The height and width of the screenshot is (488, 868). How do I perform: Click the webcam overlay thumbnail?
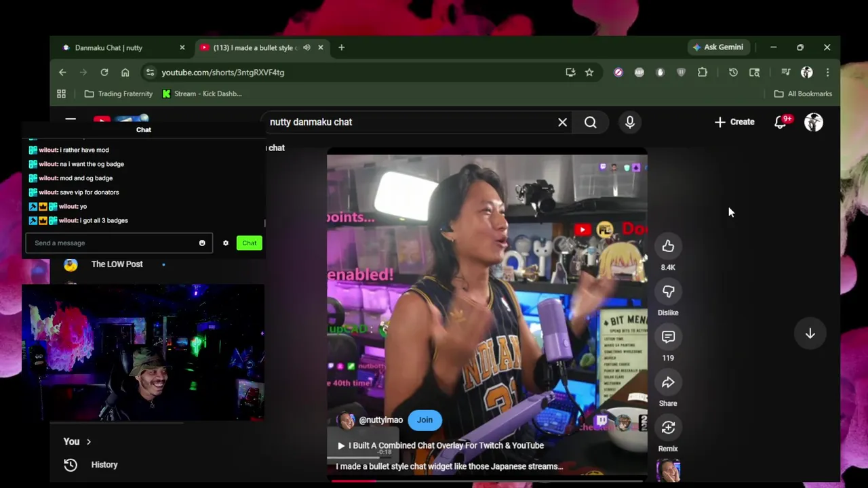143,352
